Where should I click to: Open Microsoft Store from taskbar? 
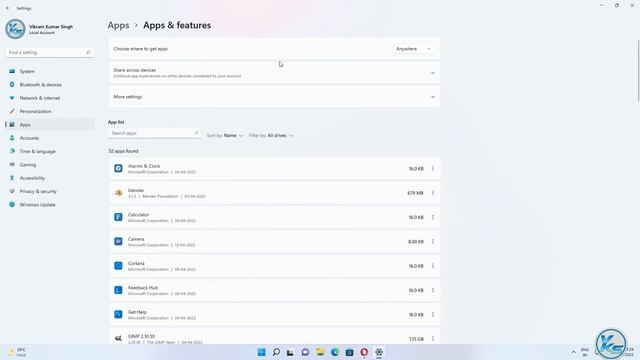[x=349, y=352]
